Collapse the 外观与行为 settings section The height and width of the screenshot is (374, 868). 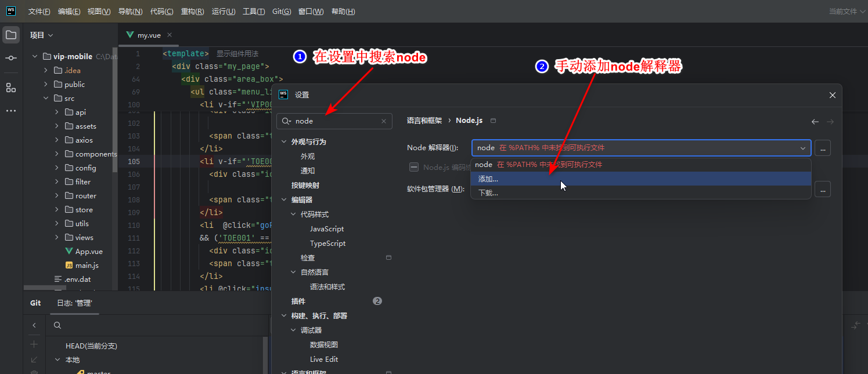coord(284,141)
